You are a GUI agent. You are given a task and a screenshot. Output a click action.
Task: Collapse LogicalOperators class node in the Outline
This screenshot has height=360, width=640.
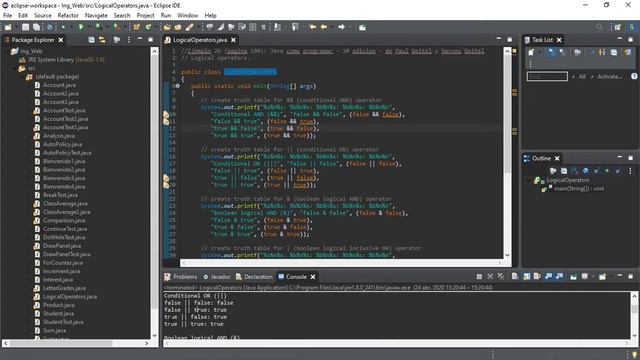click(530, 180)
